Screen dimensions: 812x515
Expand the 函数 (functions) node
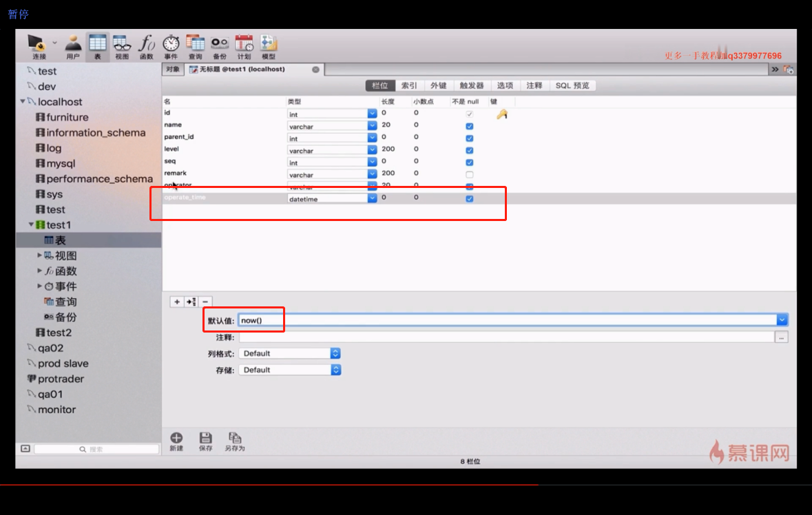pos(39,271)
